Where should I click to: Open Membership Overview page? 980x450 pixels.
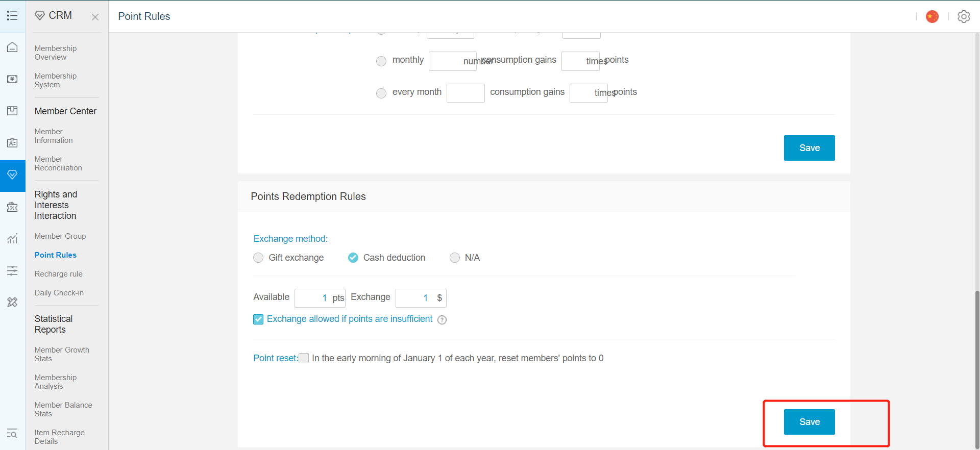tap(56, 53)
